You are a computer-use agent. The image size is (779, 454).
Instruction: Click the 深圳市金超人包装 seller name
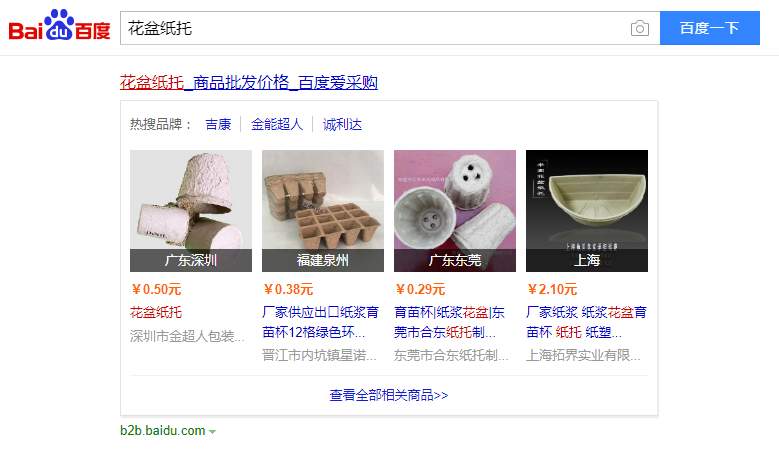tap(187, 336)
